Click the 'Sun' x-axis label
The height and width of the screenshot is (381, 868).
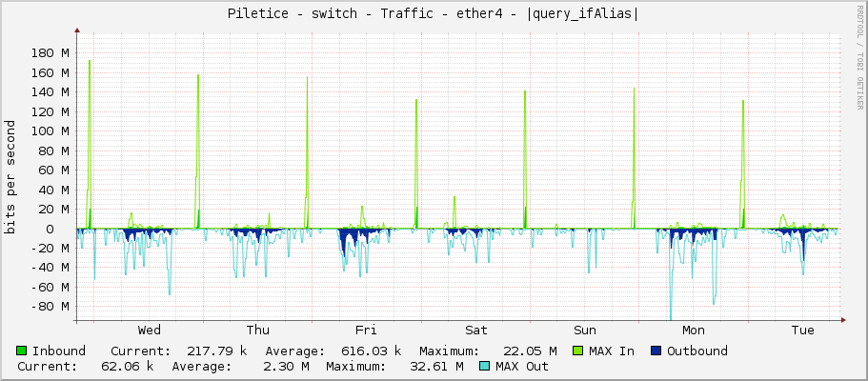click(585, 331)
